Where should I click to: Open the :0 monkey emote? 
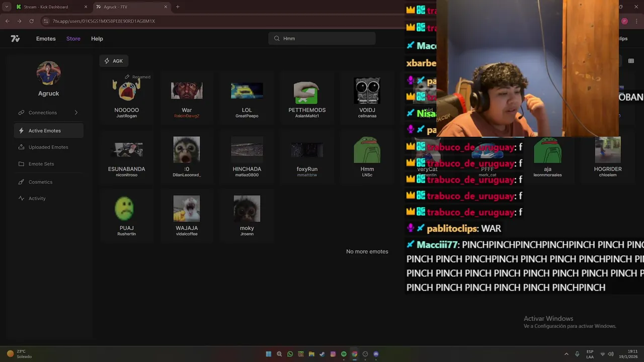pos(187,156)
